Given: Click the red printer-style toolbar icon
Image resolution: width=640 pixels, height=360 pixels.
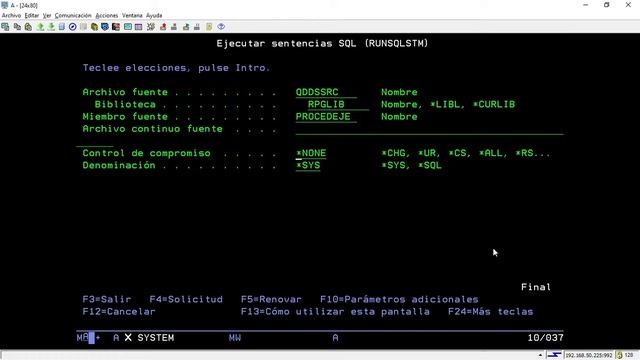Looking at the screenshot, I should coord(163,27).
